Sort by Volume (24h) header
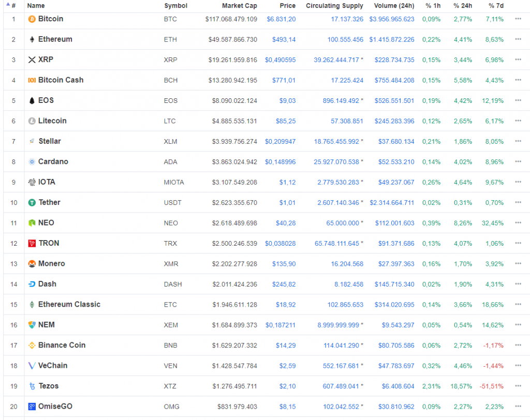The width and height of the screenshot is (530, 420). point(394,6)
